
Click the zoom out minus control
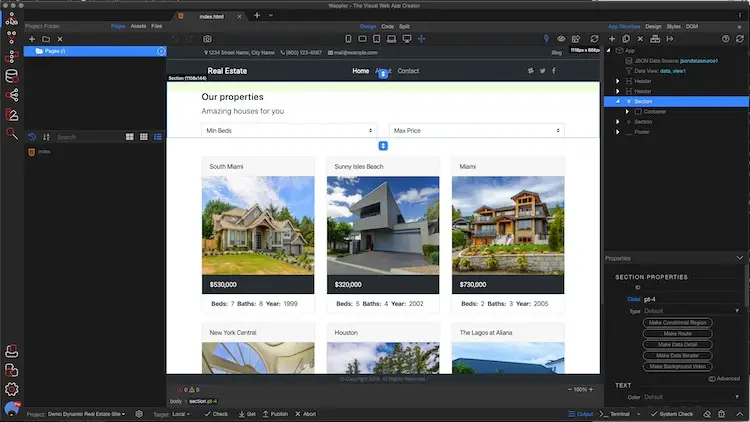click(x=570, y=389)
